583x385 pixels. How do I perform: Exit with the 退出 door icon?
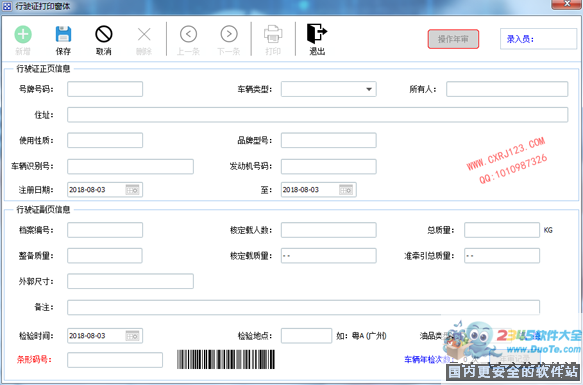pyautogui.click(x=317, y=34)
